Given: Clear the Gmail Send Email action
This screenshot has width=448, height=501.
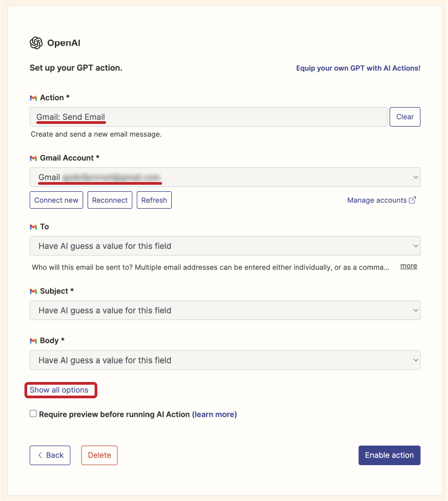Looking at the screenshot, I should click(405, 116).
